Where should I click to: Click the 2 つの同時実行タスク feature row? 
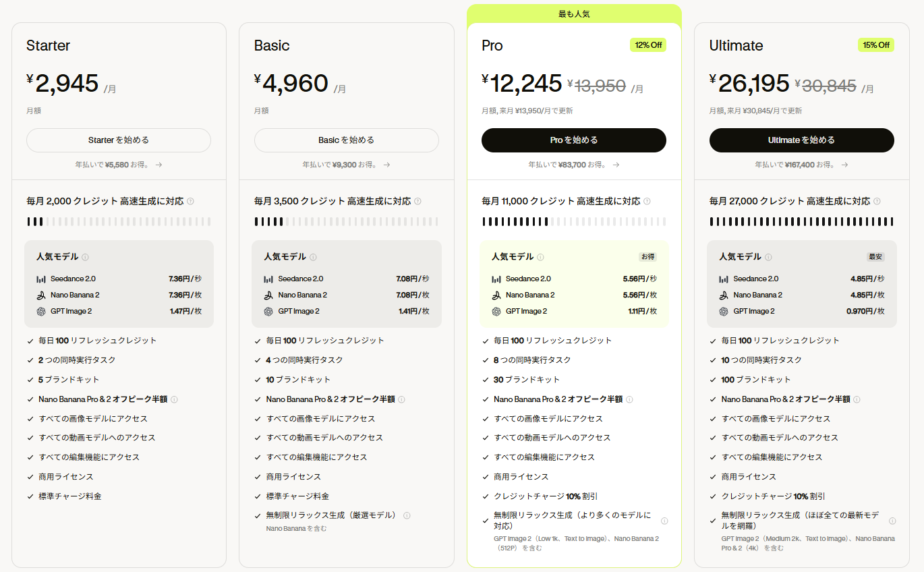(71, 360)
